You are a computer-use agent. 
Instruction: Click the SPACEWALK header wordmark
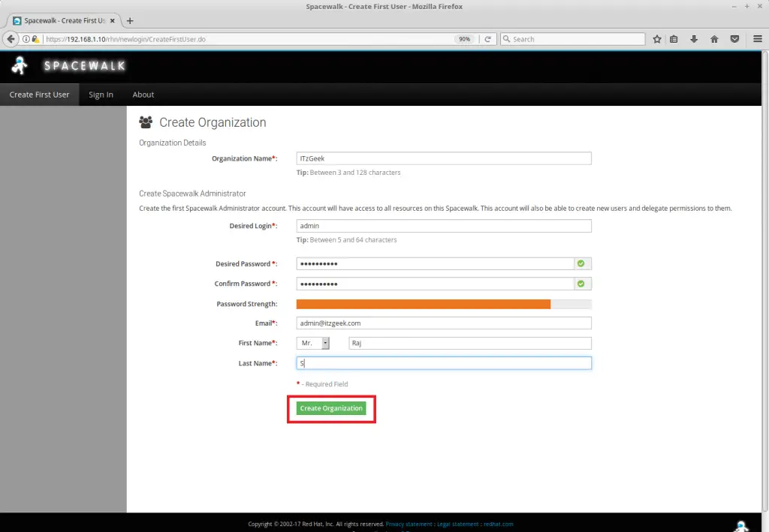(85, 65)
